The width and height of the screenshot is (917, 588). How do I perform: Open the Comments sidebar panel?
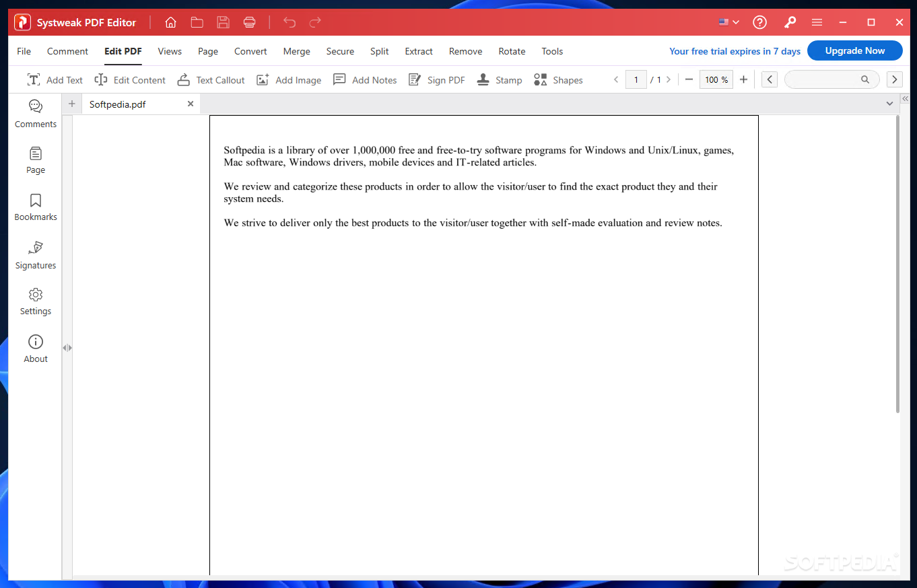[36, 114]
